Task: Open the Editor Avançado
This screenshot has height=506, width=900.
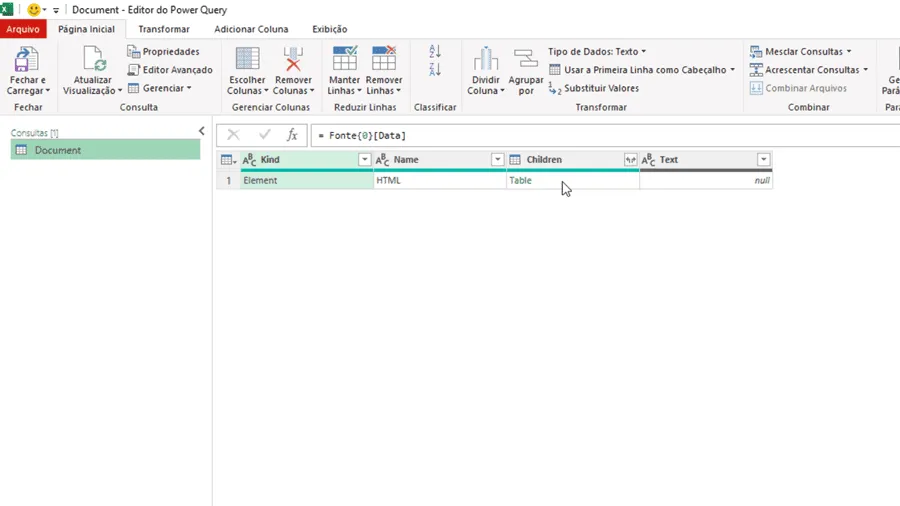Action: pos(170,70)
